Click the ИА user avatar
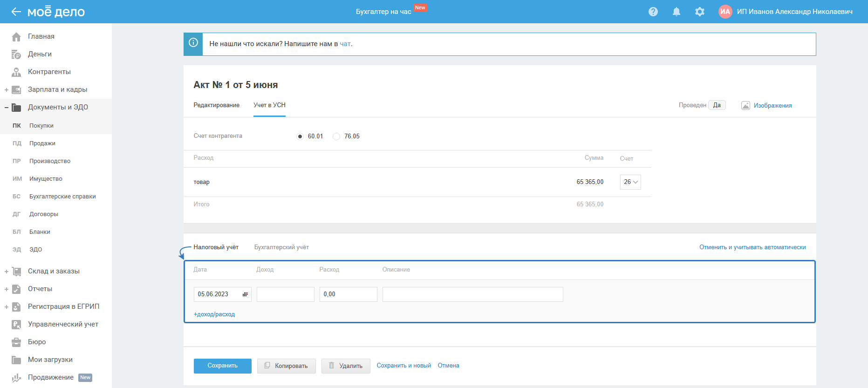The height and width of the screenshot is (388, 868). tap(725, 12)
